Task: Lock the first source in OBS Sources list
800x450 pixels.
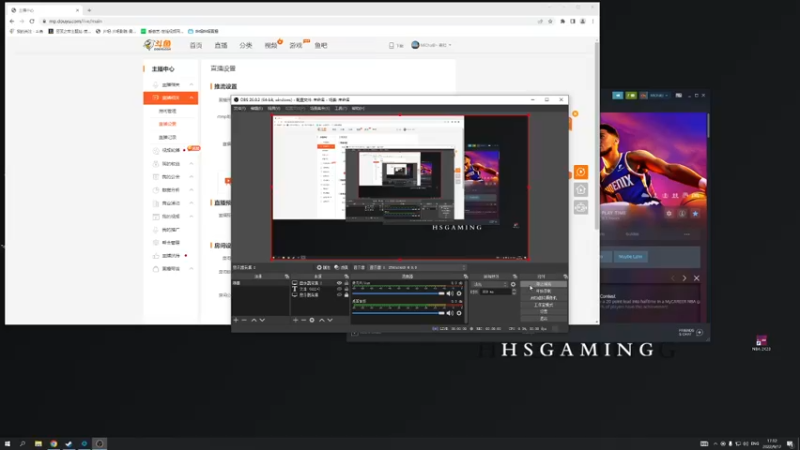Action: tap(346, 283)
